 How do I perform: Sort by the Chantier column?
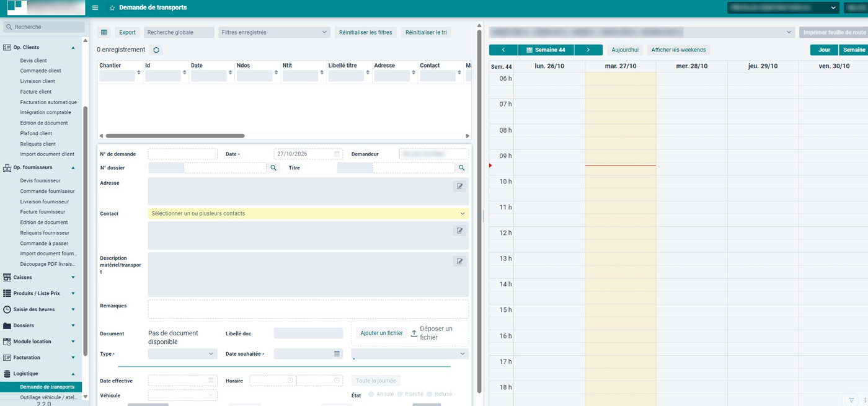139,73
